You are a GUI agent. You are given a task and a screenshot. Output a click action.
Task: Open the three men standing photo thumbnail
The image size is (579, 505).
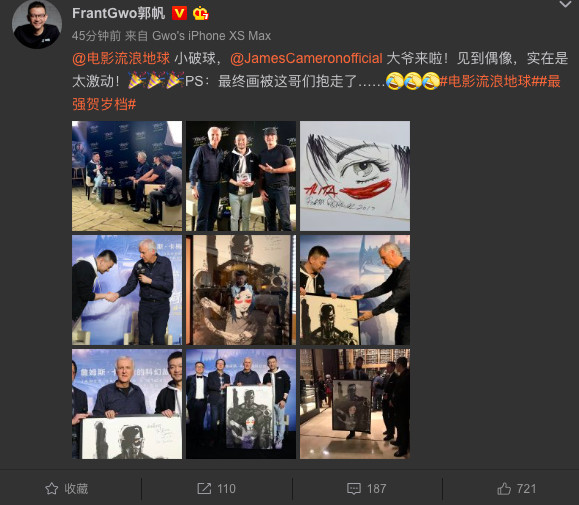click(241, 176)
